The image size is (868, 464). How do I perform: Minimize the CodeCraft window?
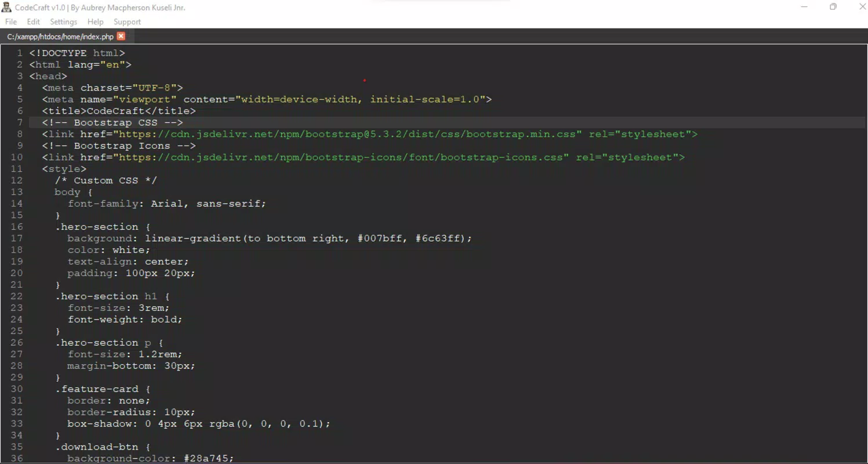coord(804,7)
